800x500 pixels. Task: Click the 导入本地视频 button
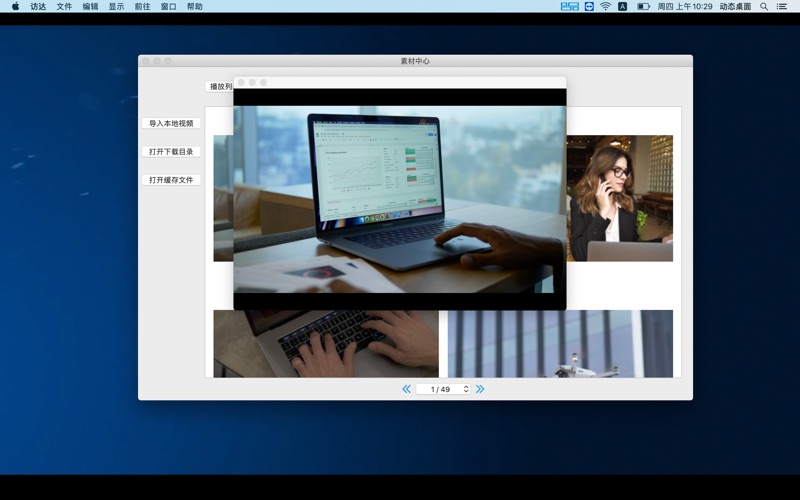pyautogui.click(x=171, y=124)
